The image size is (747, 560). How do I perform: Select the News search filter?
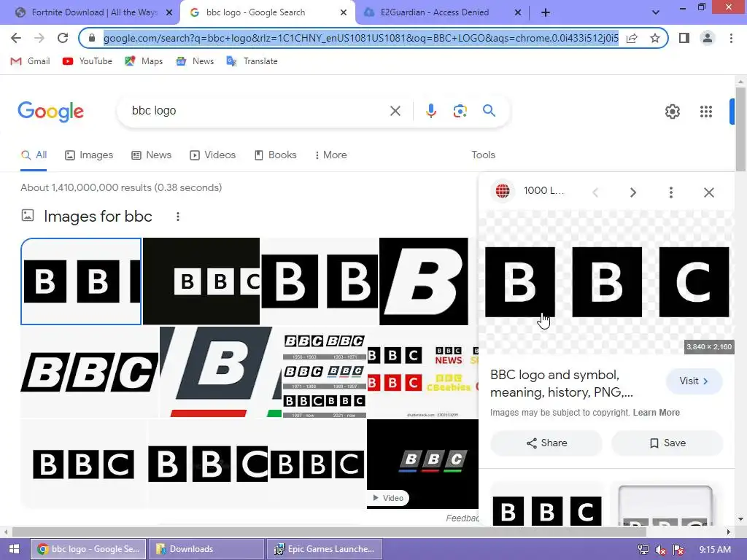pos(152,155)
